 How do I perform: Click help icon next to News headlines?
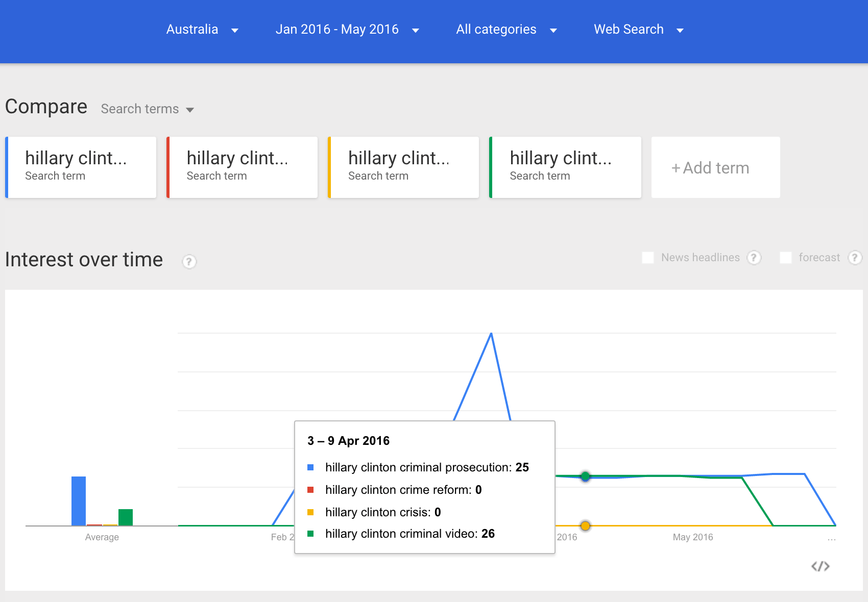(x=754, y=258)
